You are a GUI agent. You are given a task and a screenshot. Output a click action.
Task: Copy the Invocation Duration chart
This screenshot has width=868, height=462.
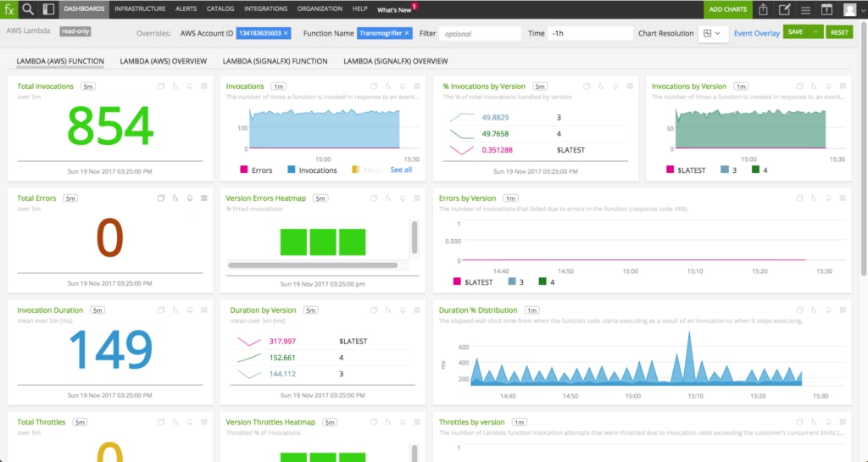[161, 310]
